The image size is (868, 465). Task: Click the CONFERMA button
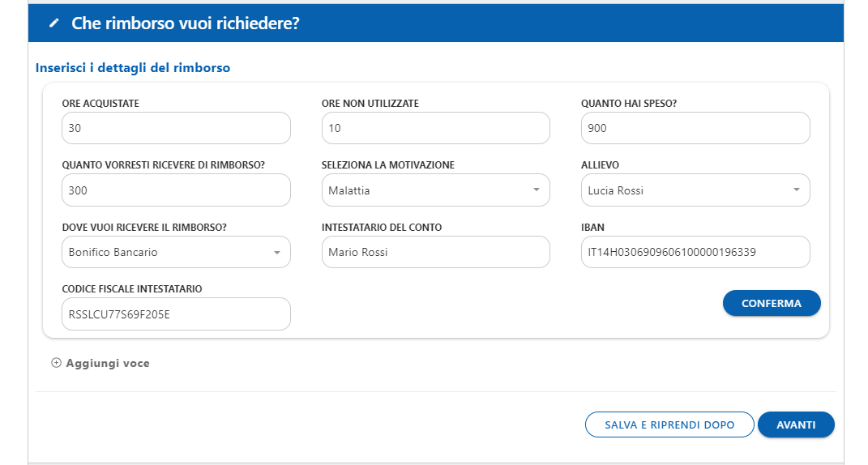pos(772,303)
